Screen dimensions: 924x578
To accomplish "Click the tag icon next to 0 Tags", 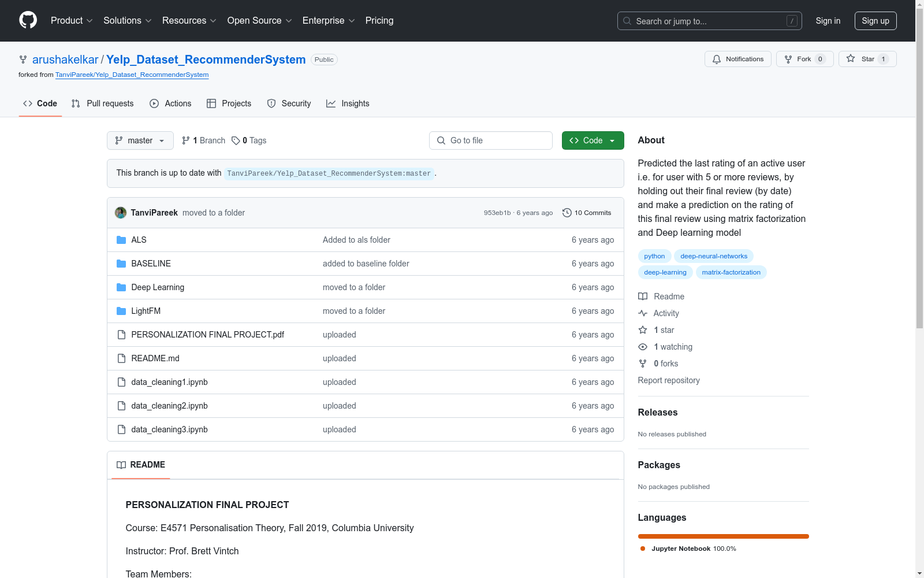I will (236, 140).
